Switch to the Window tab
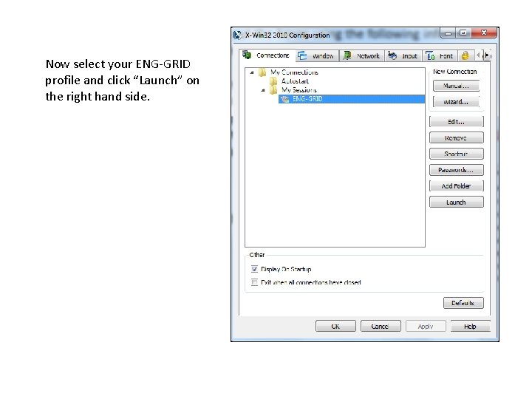 pos(317,56)
